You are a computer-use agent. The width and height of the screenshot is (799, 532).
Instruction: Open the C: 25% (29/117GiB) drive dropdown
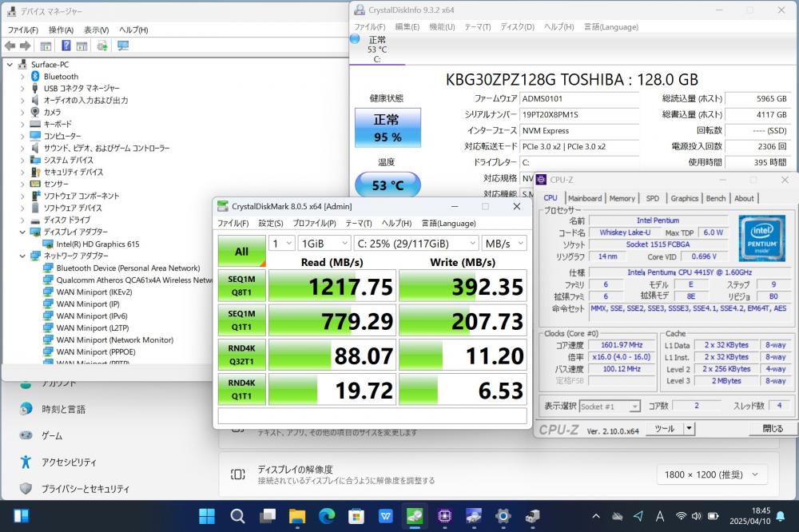coord(416,244)
